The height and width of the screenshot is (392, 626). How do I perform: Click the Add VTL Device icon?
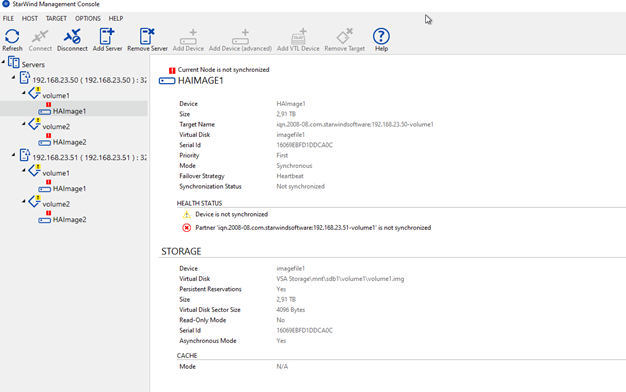pyautogui.click(x=298, y=40)
